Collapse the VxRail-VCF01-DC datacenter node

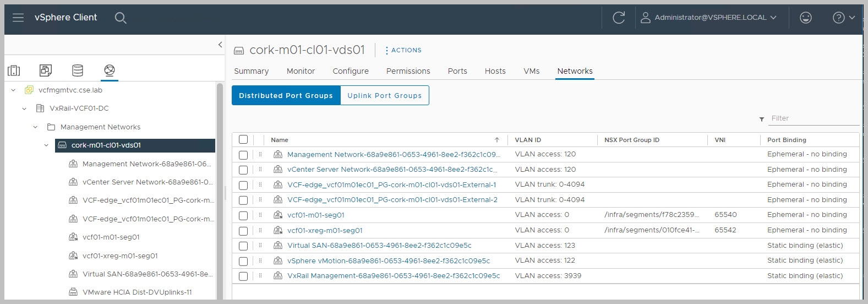(x=24, y=109)
